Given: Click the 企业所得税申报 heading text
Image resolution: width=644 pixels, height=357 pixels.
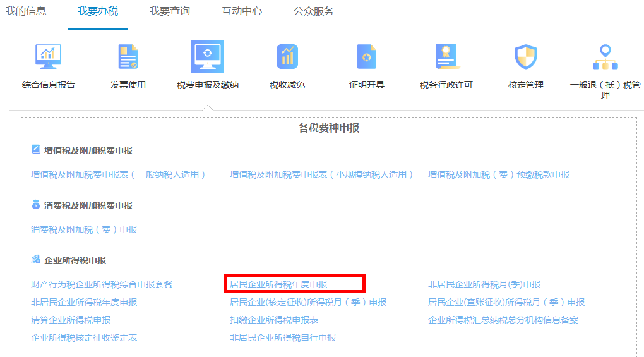Looking at the screenshot, I should pos(75,260).
